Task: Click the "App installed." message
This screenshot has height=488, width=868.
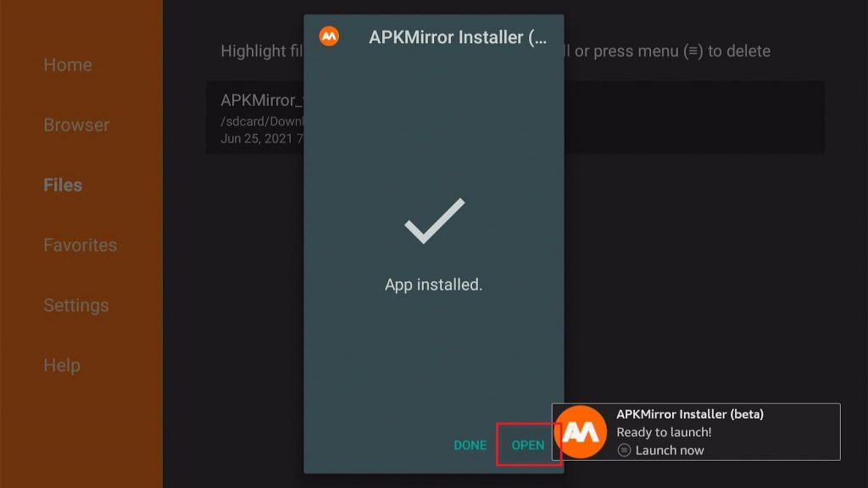Action: [433, 285]
